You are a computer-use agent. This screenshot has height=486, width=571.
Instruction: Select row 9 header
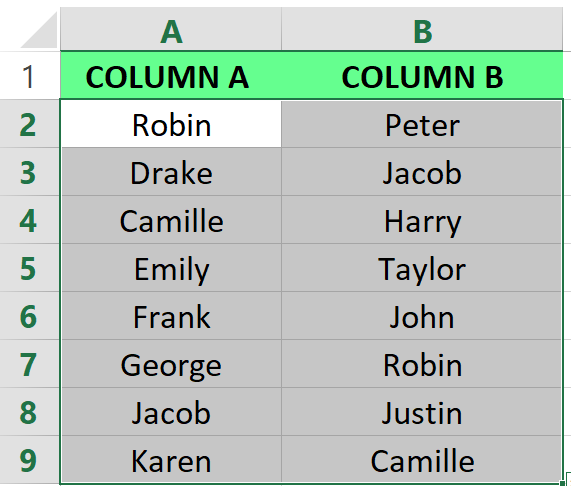[x=29, y=460]
